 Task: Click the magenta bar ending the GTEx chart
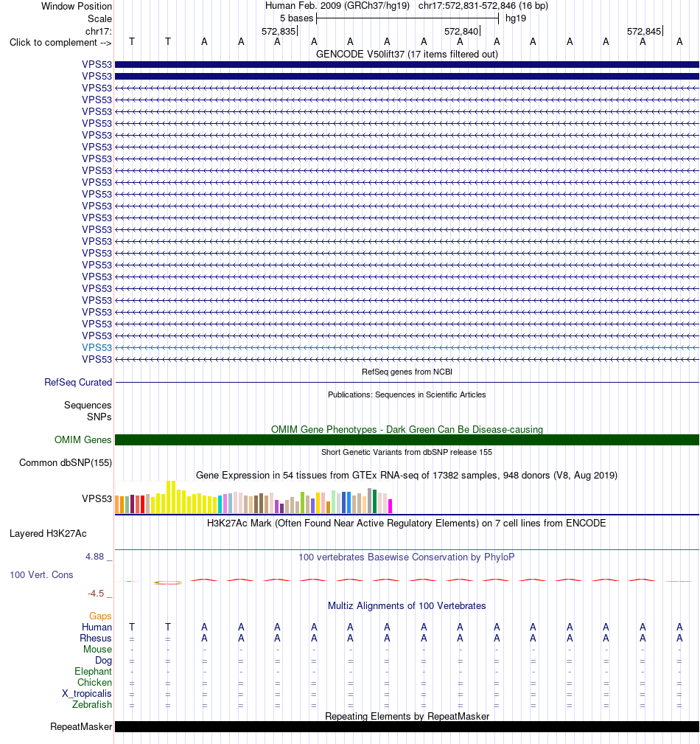391,506
